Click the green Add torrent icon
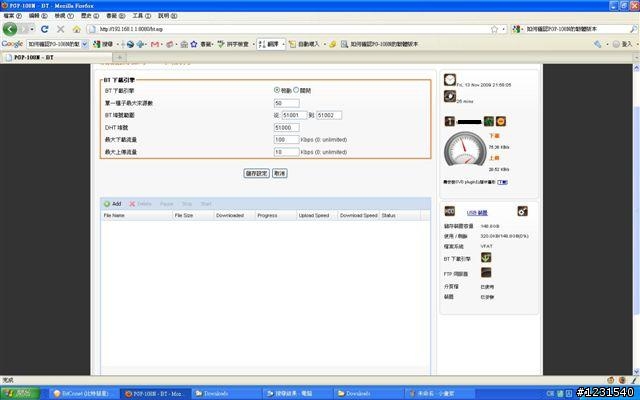Viewport: 640px width, 400px height. coord(107,204)
